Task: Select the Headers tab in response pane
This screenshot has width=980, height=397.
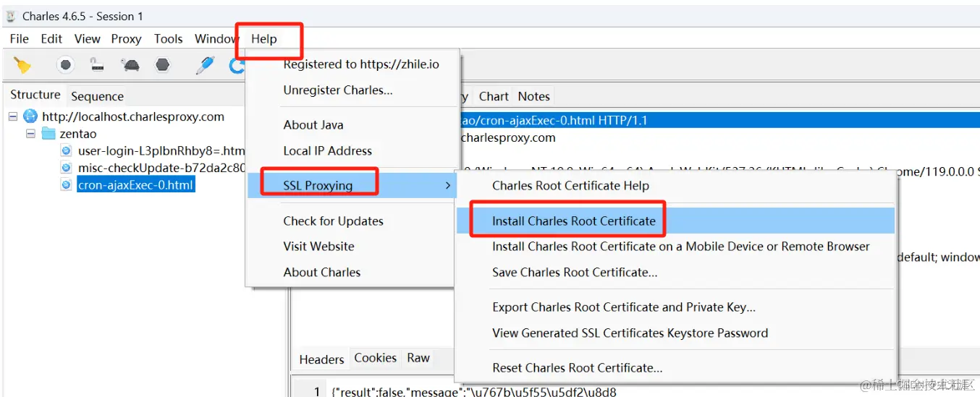Action: pyautogui.click(x=322, y=359)
